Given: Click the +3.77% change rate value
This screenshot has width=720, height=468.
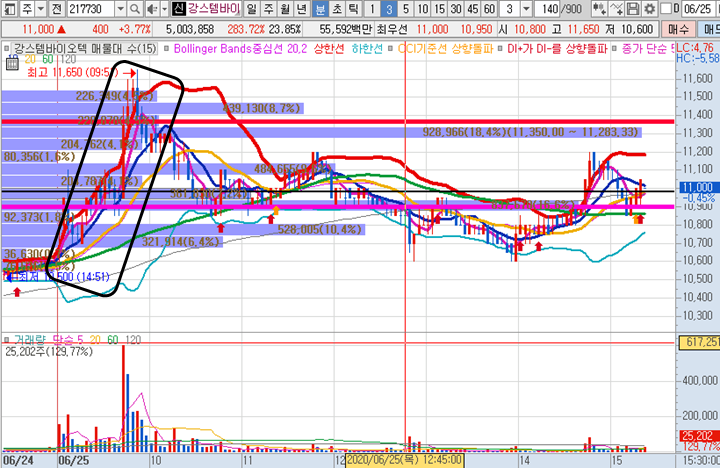Looking at the screenshot, I should coord(135,29).
